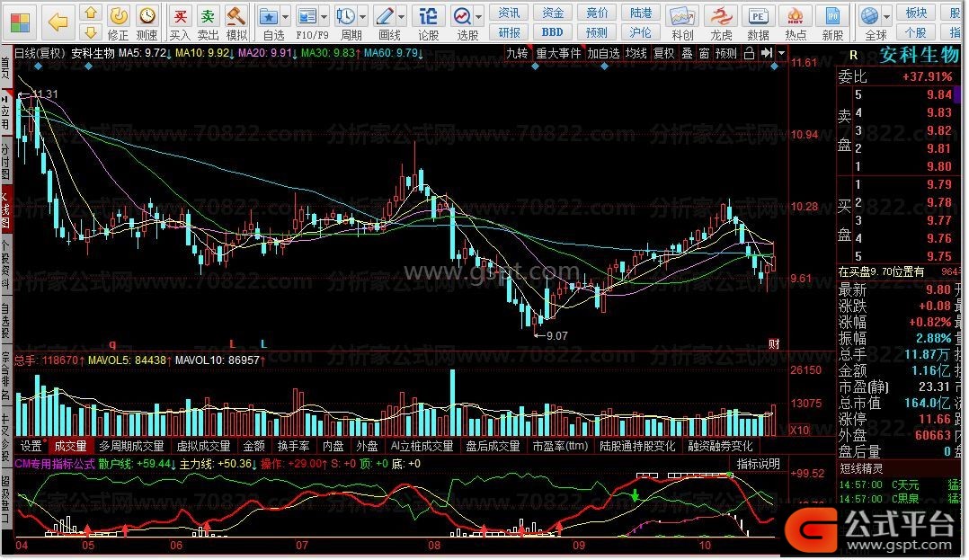The height and width of the screenshot is (560, 969).
Task: Open the 新股 IPO icon
Action: point(832,17)
